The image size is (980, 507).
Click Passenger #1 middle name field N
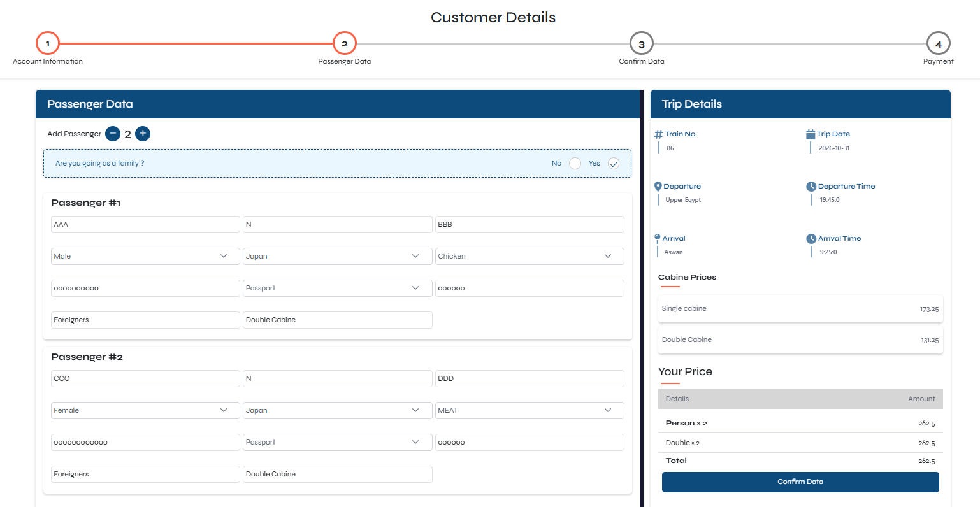coord(338,224)
